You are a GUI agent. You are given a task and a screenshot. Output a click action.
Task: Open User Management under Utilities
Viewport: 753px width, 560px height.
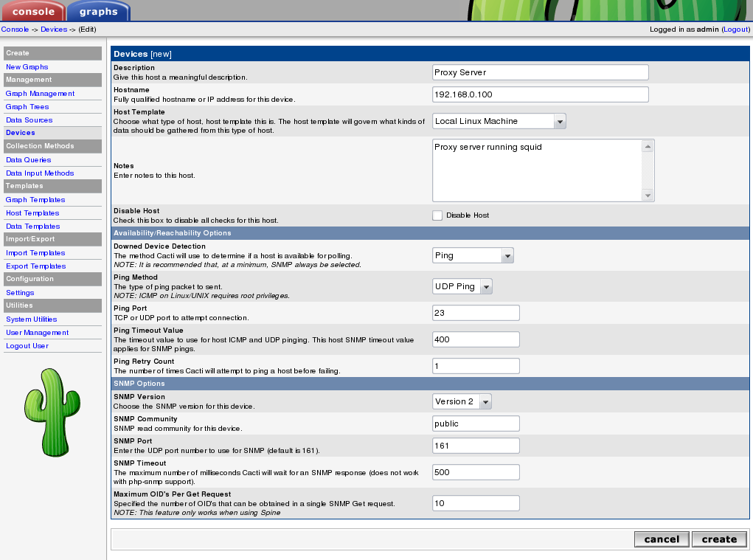click(x=37, y=333)
